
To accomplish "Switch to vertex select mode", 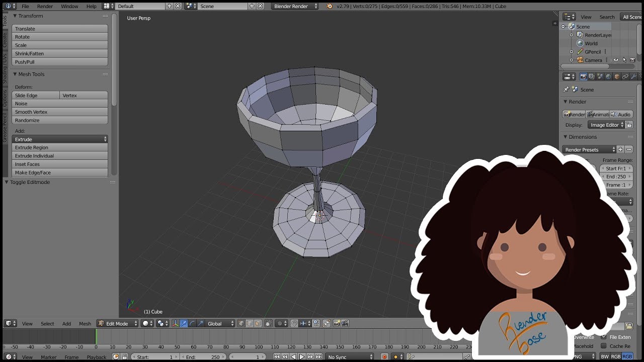I will (x=242, y=323).
